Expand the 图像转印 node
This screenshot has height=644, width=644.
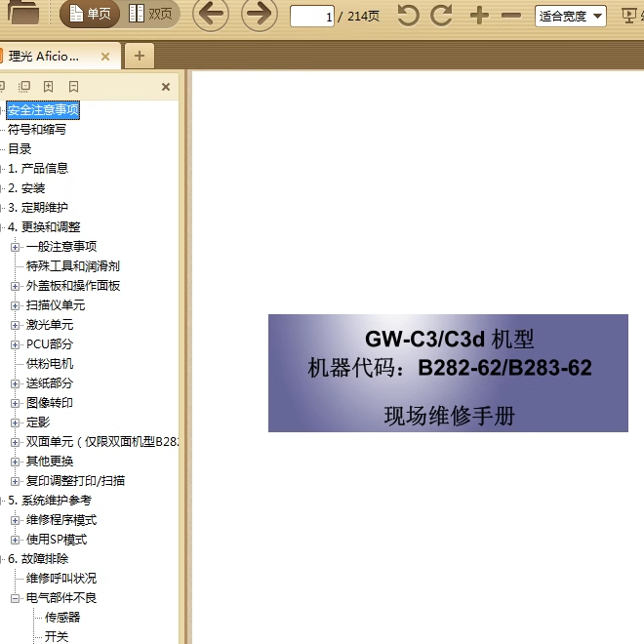15,403
